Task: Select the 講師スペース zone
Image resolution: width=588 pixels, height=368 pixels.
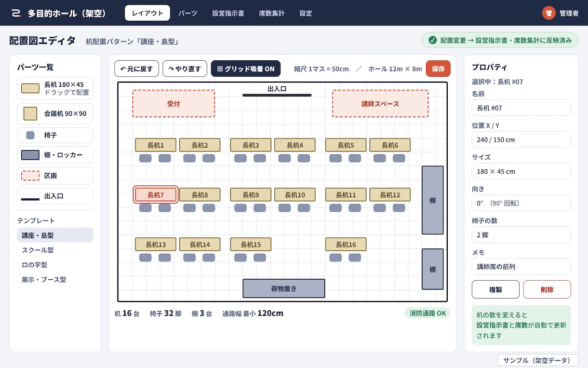Action: pyautogui.click(x=380, y=104)
